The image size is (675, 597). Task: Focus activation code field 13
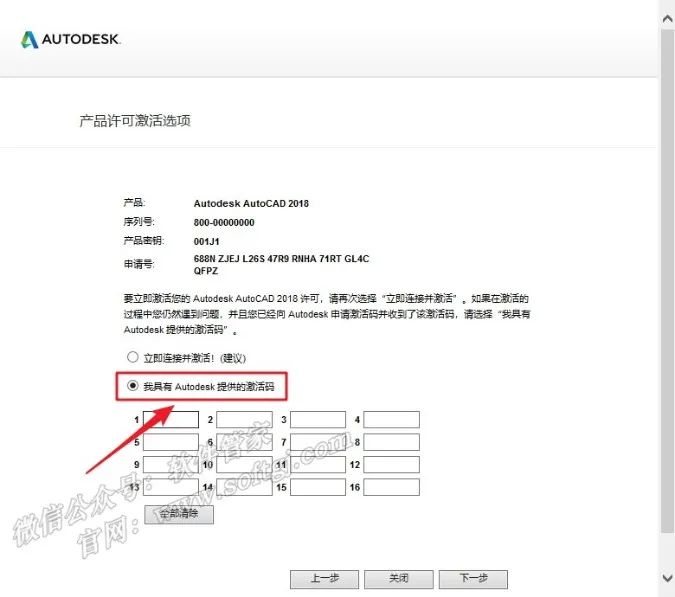tap(171, 487)
